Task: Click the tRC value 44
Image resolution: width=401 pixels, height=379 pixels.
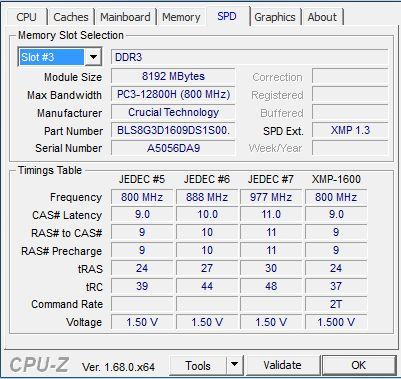Action: tap(207, 286)
